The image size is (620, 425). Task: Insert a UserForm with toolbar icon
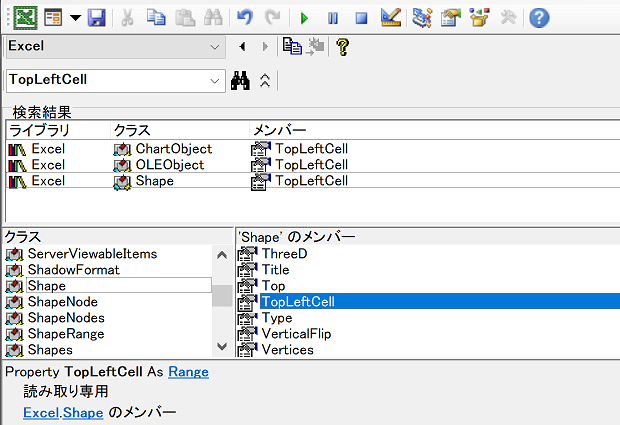click(x=53, y=18)
